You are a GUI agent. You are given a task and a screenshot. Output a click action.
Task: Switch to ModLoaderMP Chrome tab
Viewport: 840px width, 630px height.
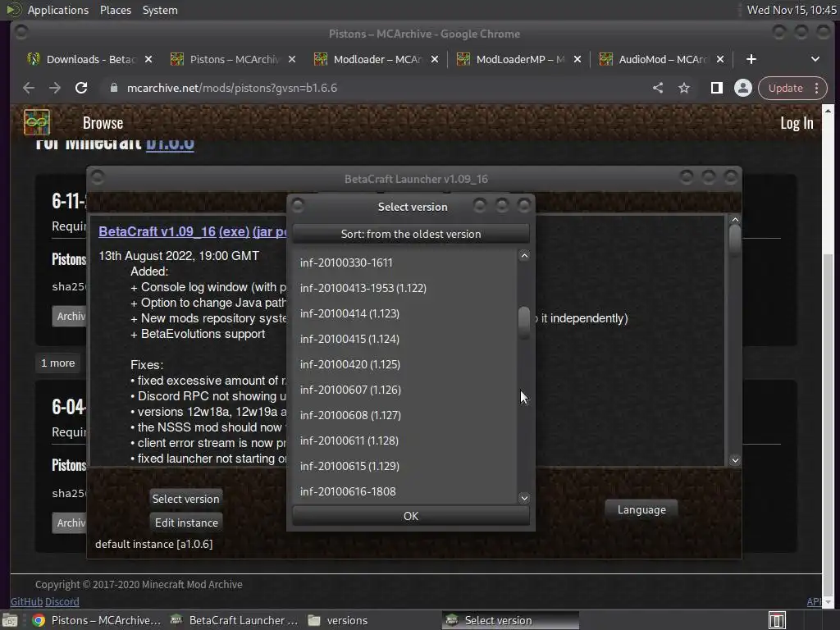point(520,59)
